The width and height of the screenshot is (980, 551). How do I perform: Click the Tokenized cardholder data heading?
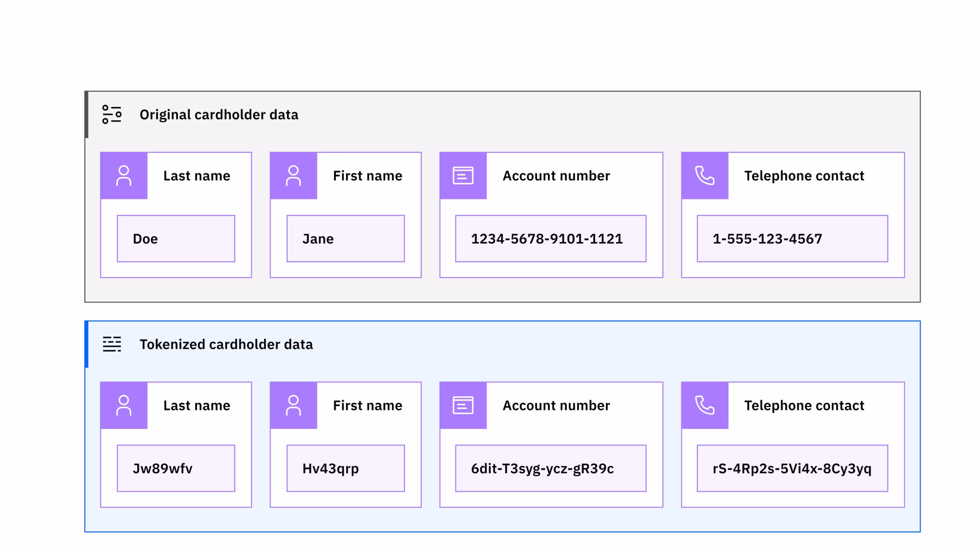tap(226, 344)
